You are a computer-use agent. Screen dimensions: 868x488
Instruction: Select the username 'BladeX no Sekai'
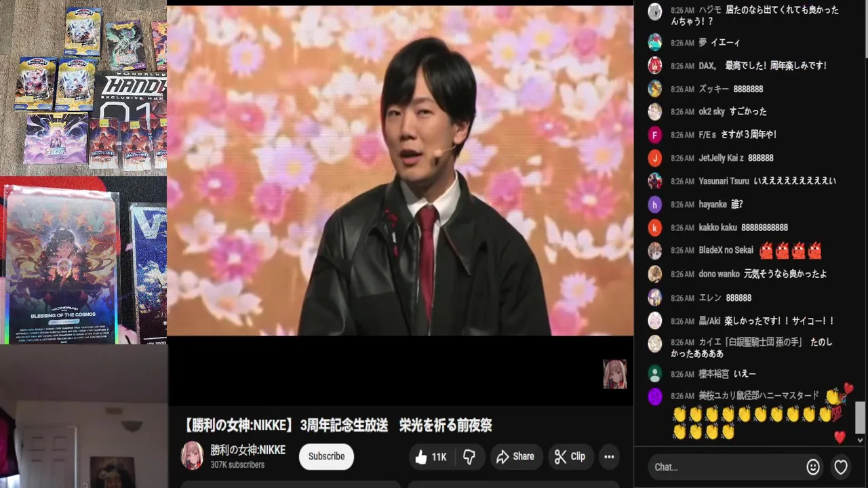(726, 250)
